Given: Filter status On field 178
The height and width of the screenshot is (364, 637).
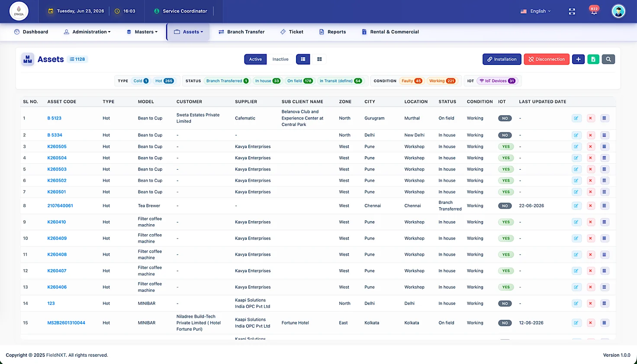Looking at the screenshot, I should click(300, 81).
